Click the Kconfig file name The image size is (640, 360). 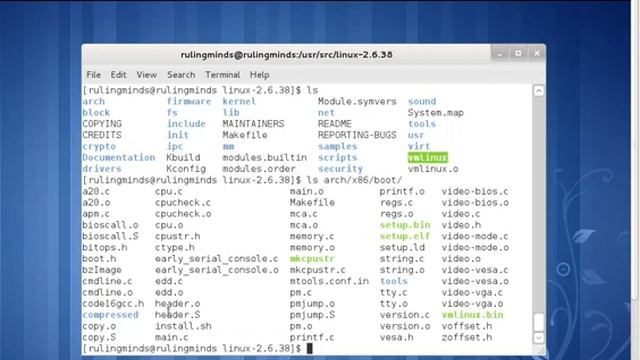(186, 169)
